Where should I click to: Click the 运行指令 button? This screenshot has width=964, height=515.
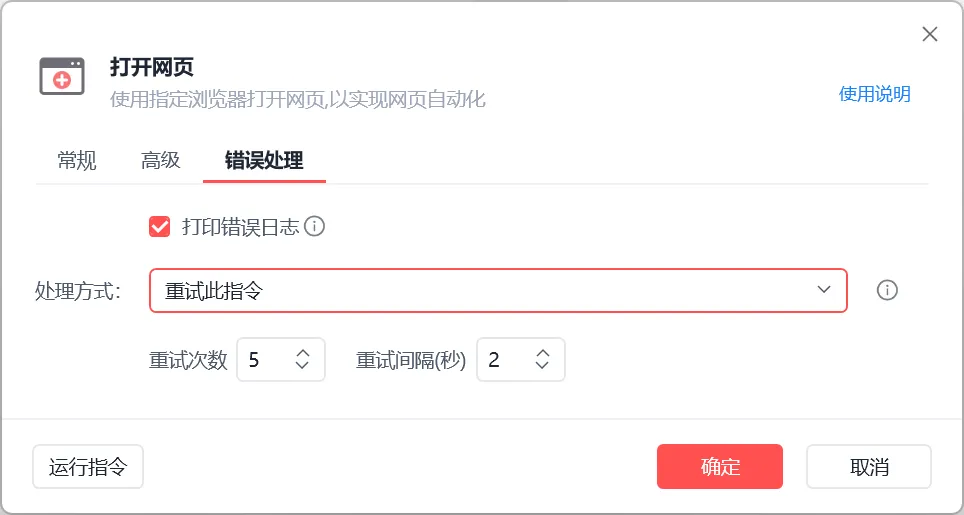[88, 467]
